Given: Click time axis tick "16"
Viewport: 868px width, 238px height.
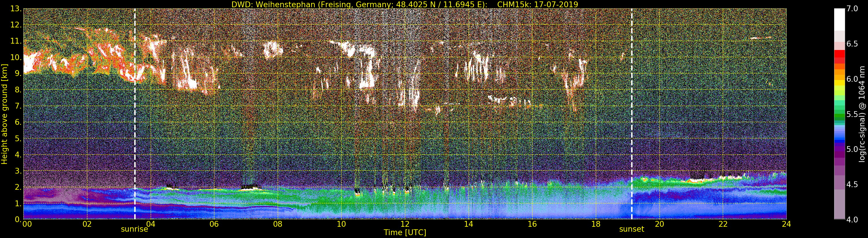Looking at the screenshot, I should point(532,224).
